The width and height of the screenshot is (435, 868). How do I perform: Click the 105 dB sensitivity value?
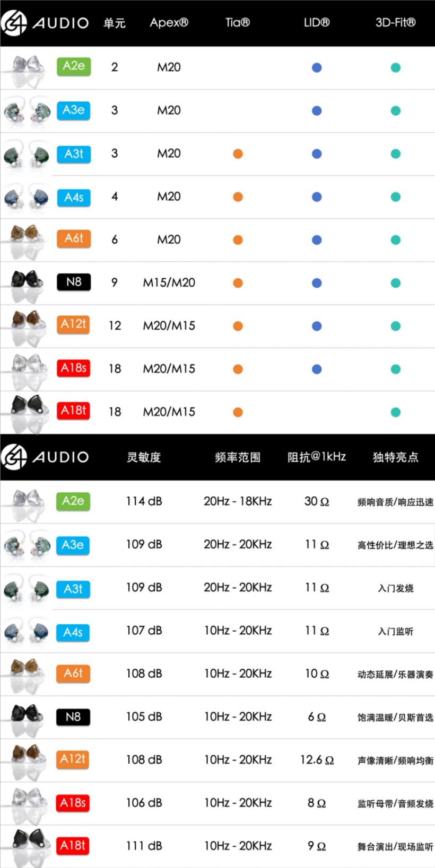point(144,717)
